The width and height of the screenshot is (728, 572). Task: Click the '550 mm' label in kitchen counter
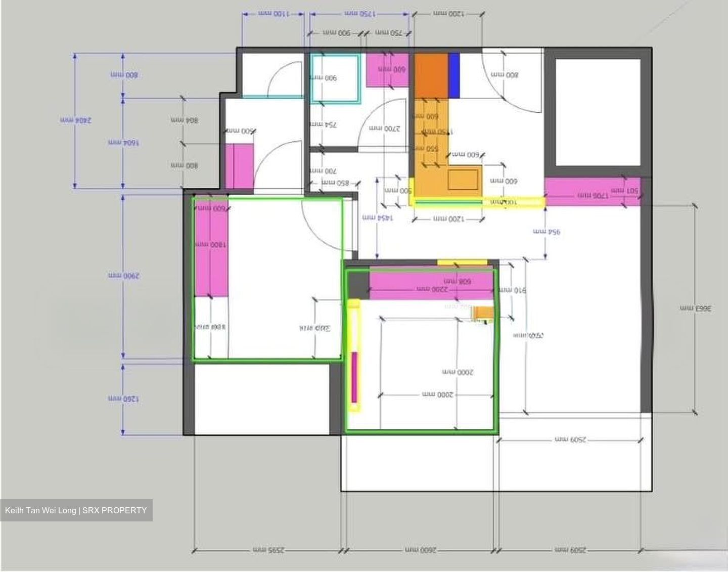[x=426, y=149]
